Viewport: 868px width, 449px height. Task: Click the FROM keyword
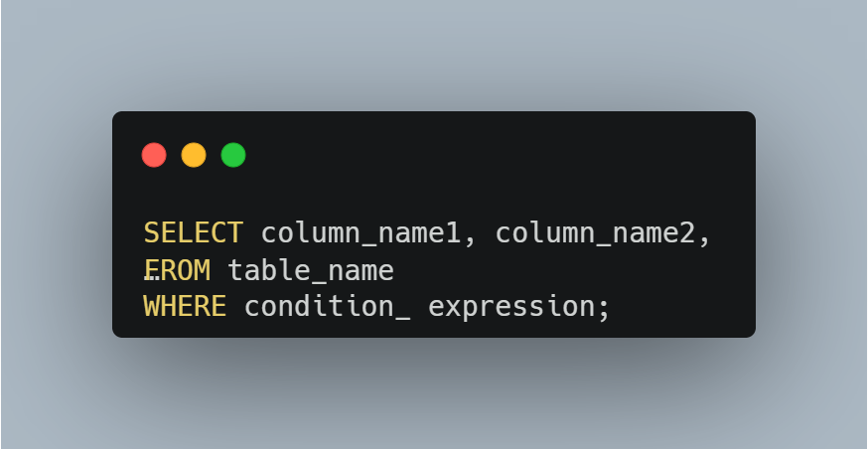click(x=177, y=270)
